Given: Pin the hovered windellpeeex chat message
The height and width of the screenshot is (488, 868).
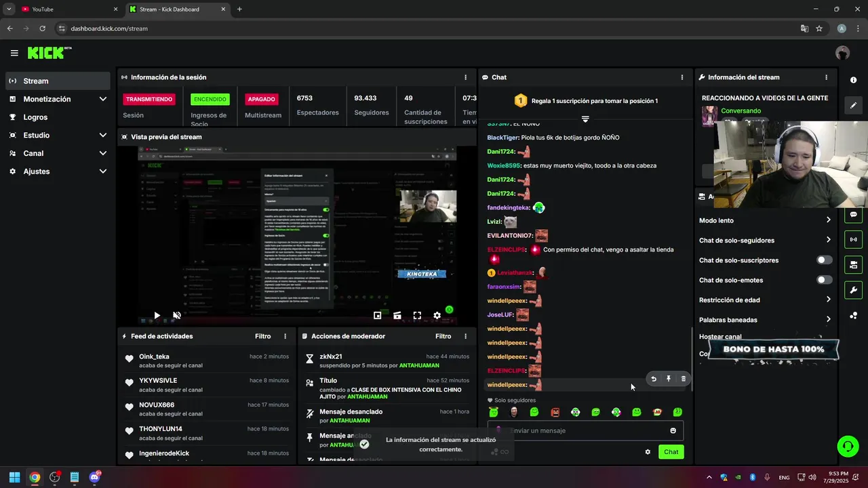Looking at the screenshot, I should click(669, 379).
